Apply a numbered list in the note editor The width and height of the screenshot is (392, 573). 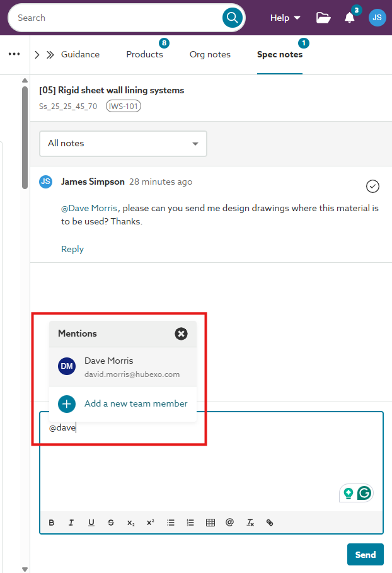pos(190,522)
